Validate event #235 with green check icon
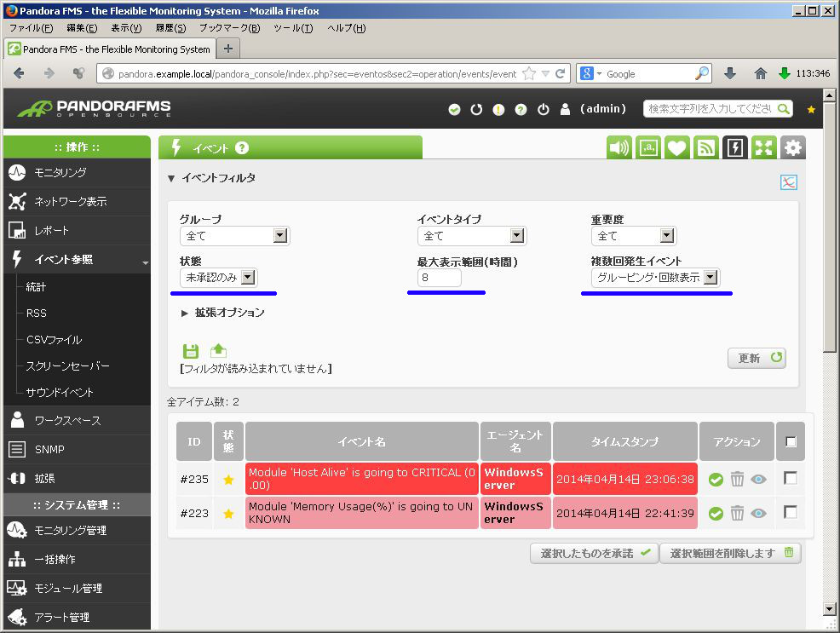The width and height of the screenshot is (840, 633). click(x=716, y=480)
